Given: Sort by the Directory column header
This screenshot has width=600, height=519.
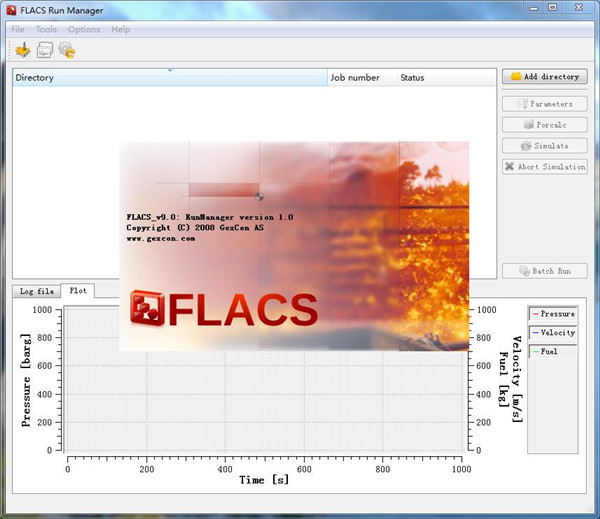Looking at the screenshot, I should click(170, 78).
